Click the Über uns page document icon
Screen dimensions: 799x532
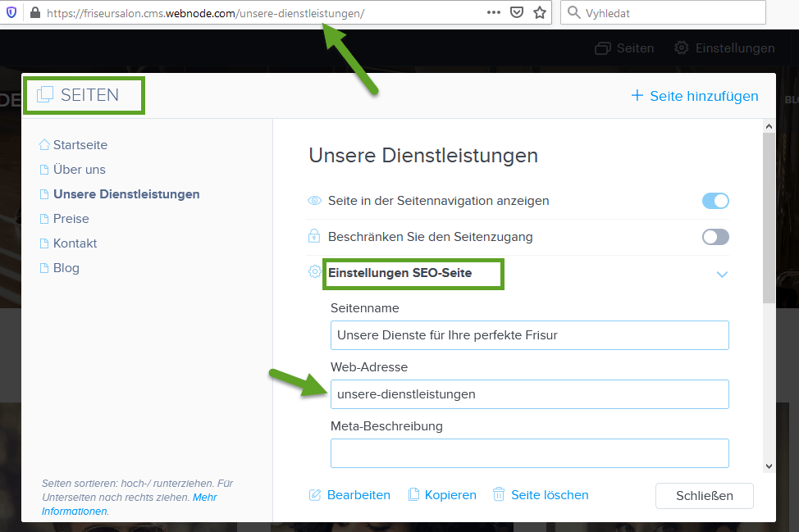[x=44, y=170]
